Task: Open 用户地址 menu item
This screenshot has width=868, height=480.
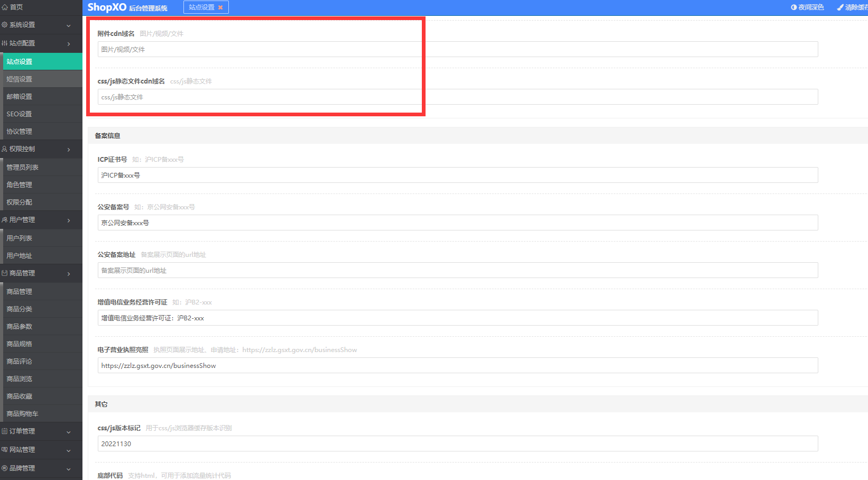Action: click(x=42, y=255)
